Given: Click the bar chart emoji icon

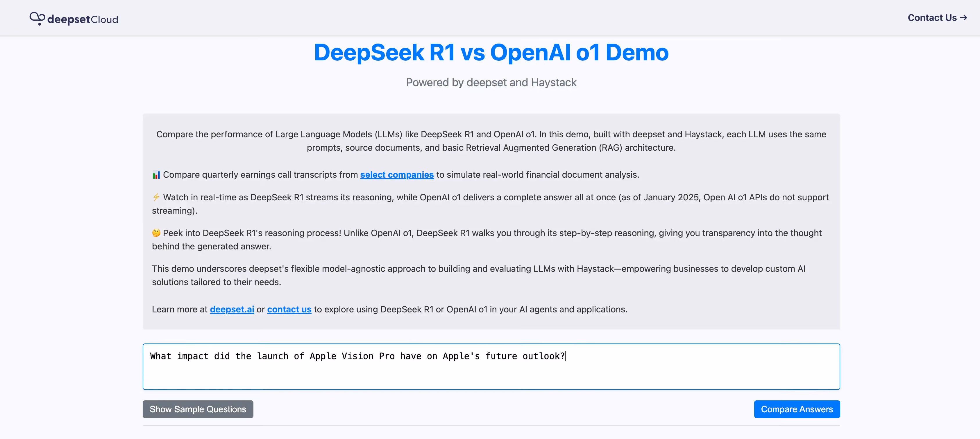Looking at the screenshot, I should pyautogui.click(x=156, y=175).
